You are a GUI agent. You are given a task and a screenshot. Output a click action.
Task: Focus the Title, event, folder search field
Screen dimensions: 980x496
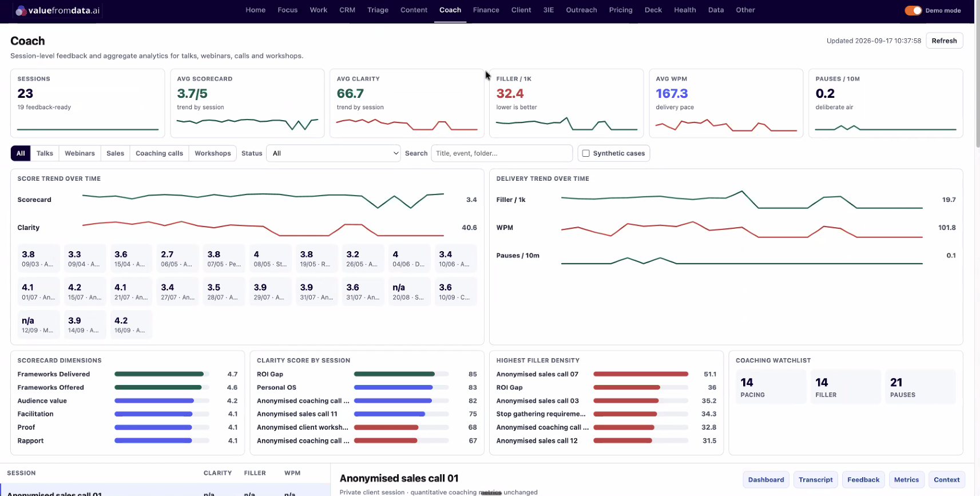502,153
